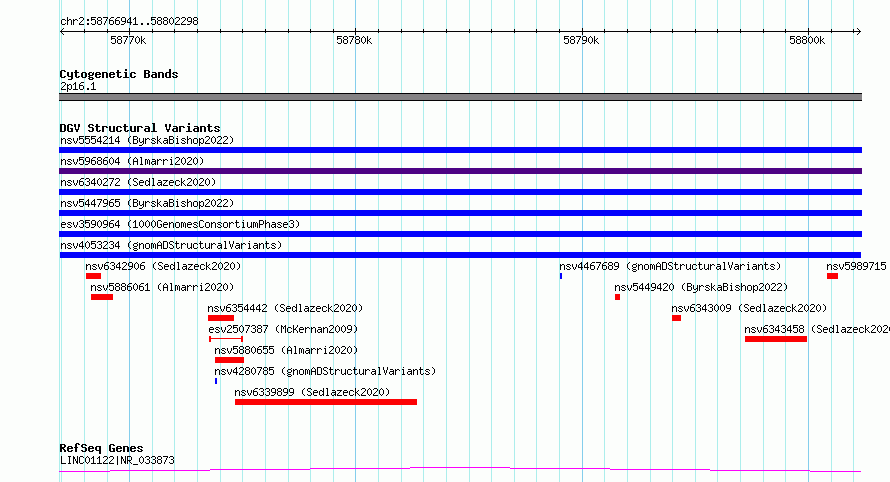Click the 2p16.1 band label

click(x=78, y=86)
